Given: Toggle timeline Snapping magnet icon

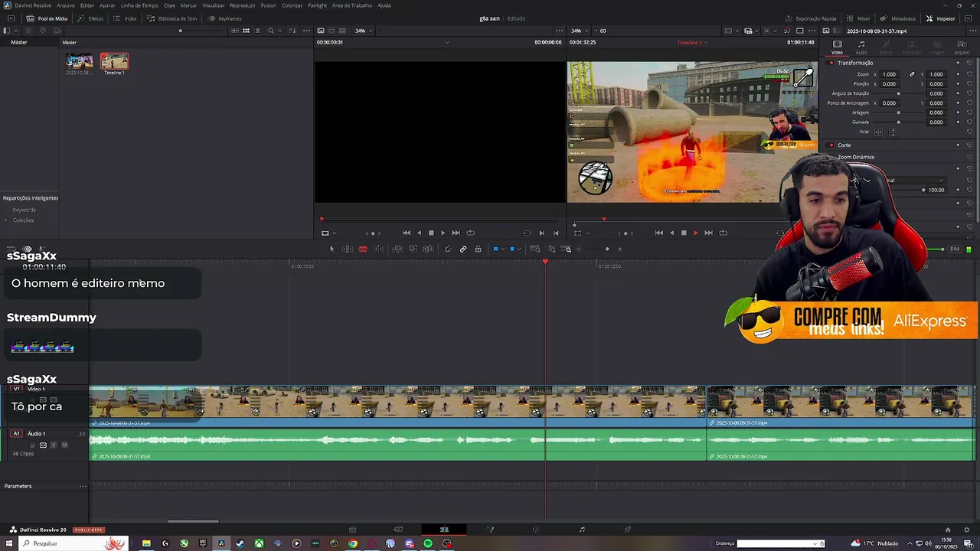Looking at the screenshot, I should point(448,249).
